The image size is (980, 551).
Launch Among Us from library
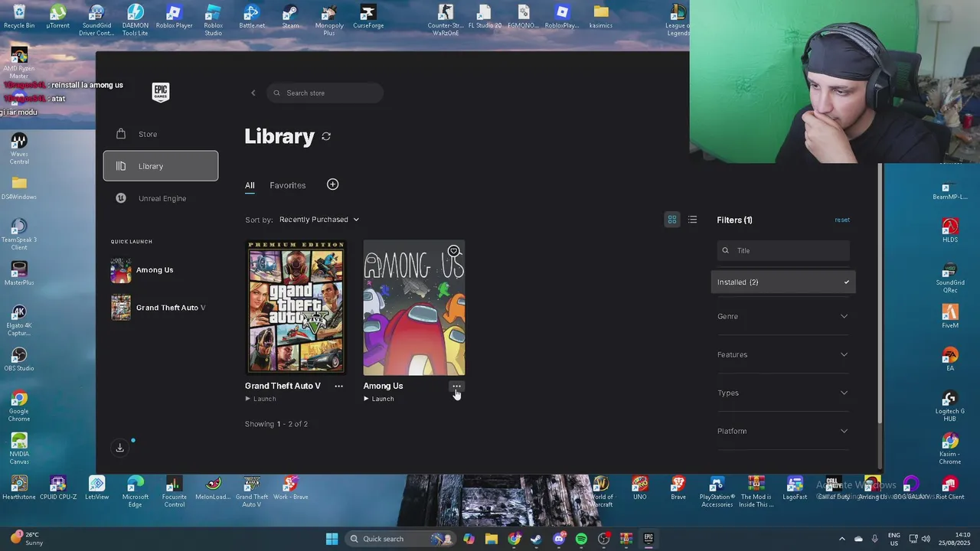[x=379, y=399]
